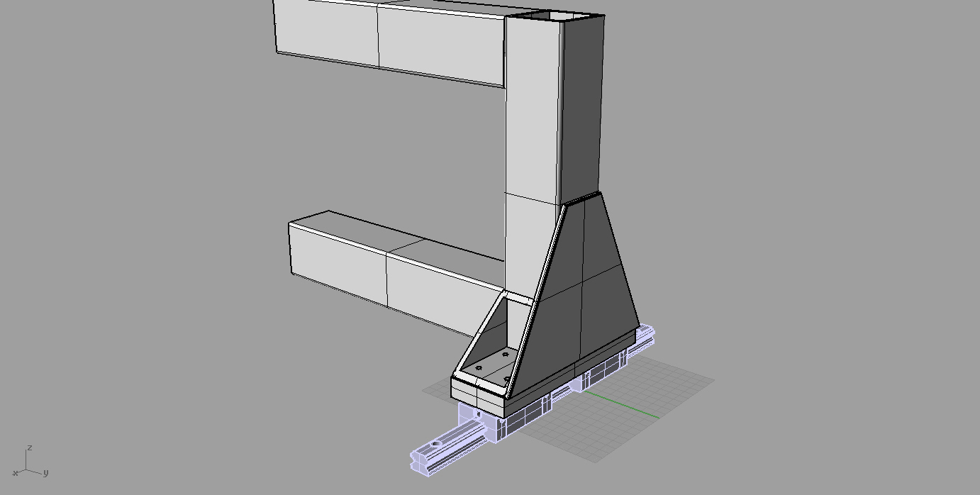
Task: Select the lower horizontal beam's top face
Action: tap(397, 234)
